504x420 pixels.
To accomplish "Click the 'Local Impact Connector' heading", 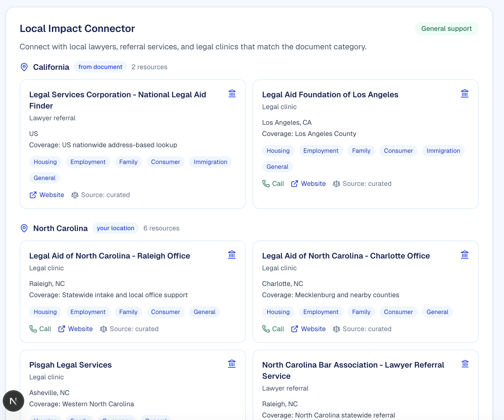I will coord(77,29).
